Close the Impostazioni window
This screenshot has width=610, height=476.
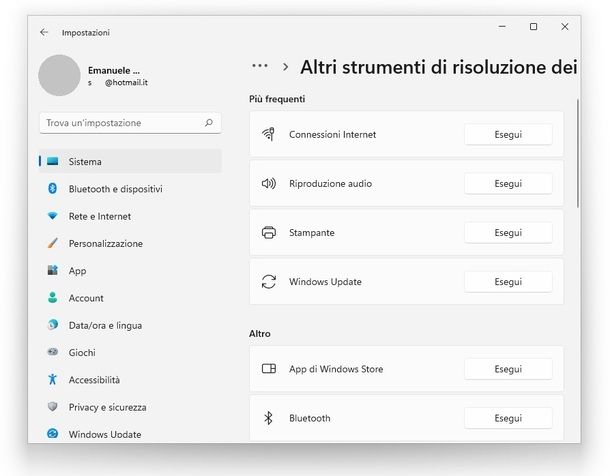(x=565, y=26)
